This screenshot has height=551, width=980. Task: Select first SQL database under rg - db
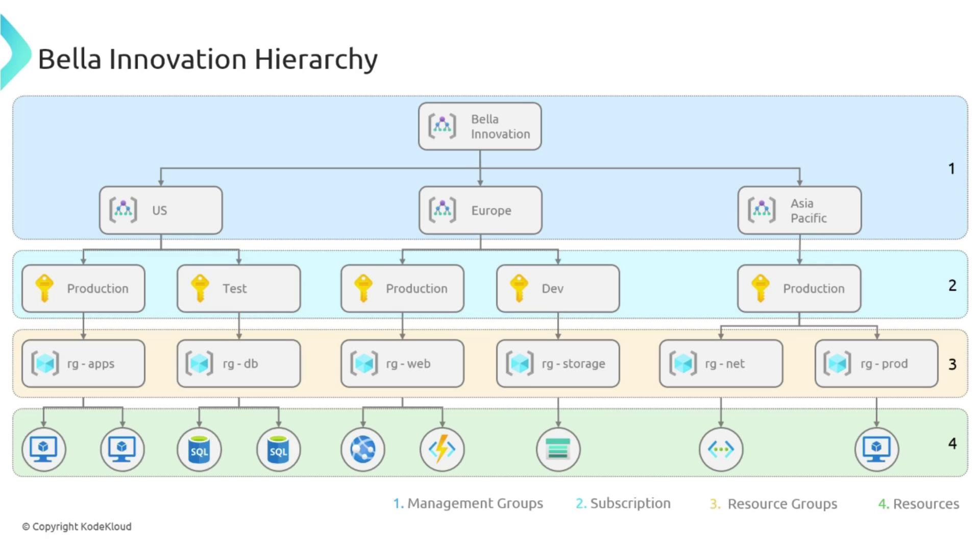(199, 449)
